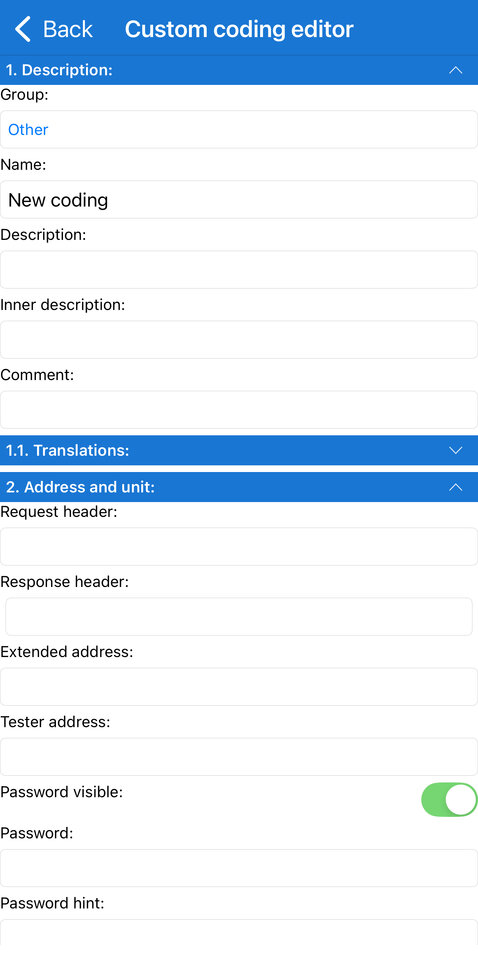Click into the Inner description field

coord(239,340)
